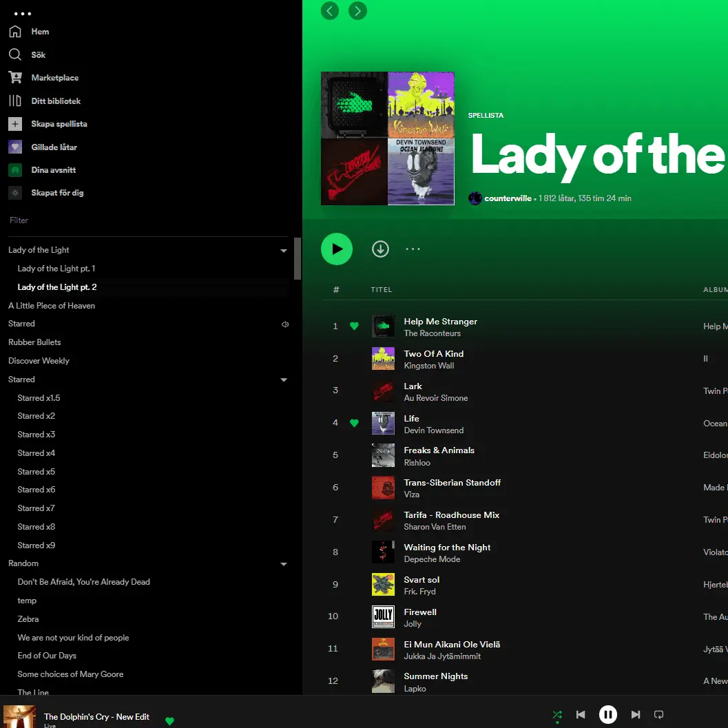This screenshot has height=728, width=728.
Task: Click the Home house icon
Action: coord(15,31)
